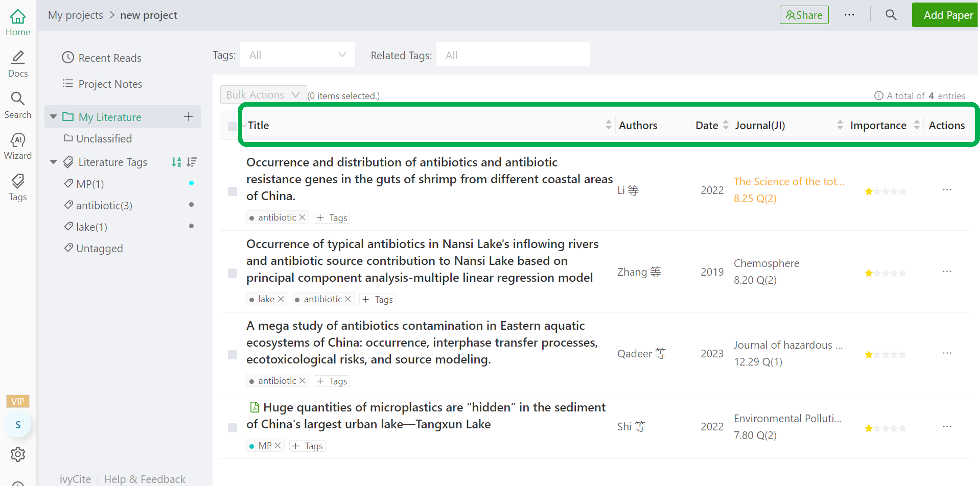The width and height of the screenshot is (980, 486).
Task: Filter by MP(1) tag
Action: point(84,184)
